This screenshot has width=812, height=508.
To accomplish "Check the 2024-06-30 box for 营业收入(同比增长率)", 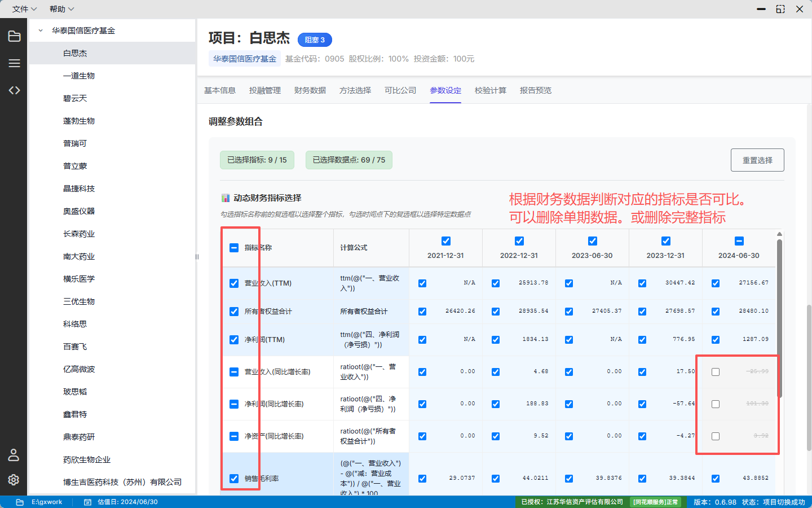I will (716, 372).
